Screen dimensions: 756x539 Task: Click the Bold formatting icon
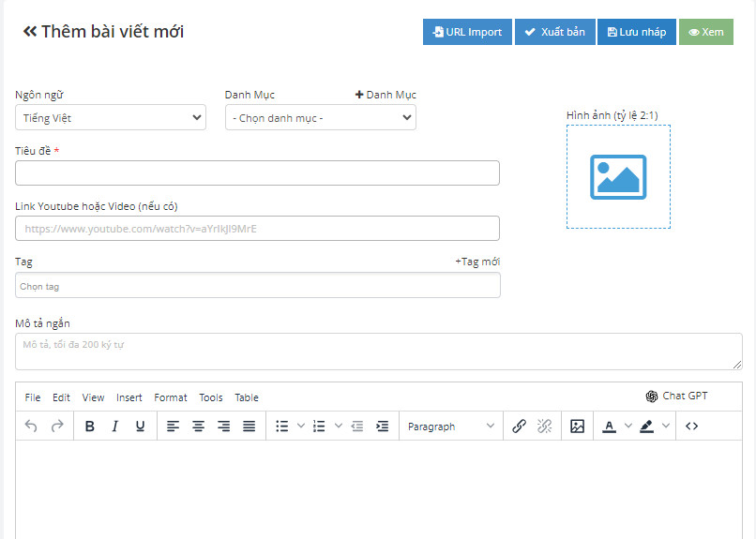tap(90, 427)
